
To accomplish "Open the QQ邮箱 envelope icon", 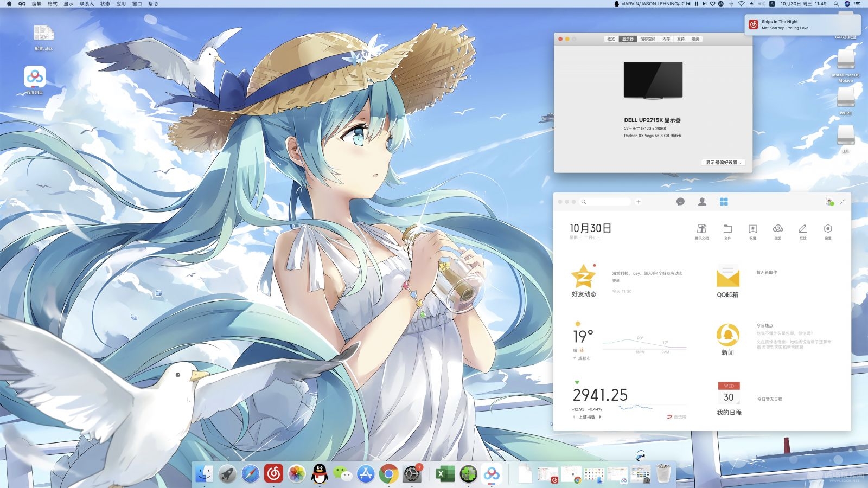I will pyautogui.click(x=727, y=276).
